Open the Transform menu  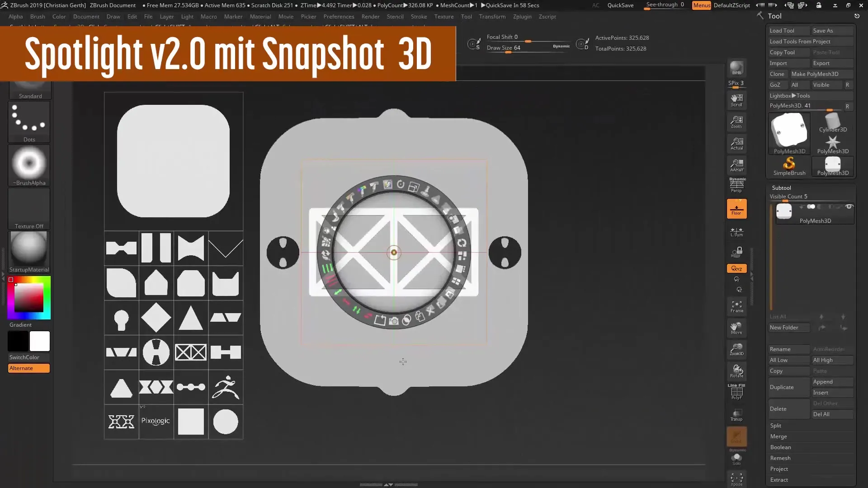(x=492, y=17)
